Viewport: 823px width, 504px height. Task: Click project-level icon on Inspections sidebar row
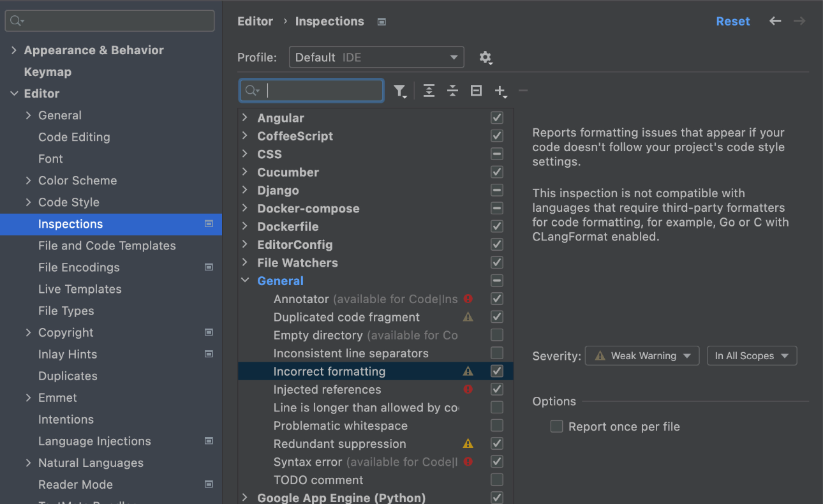[209, 224]
